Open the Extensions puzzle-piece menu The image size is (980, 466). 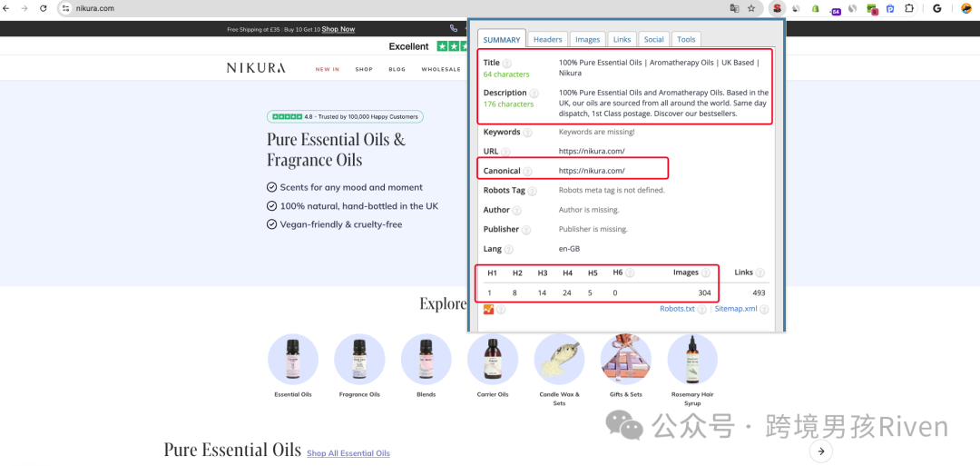pos(908,9)
